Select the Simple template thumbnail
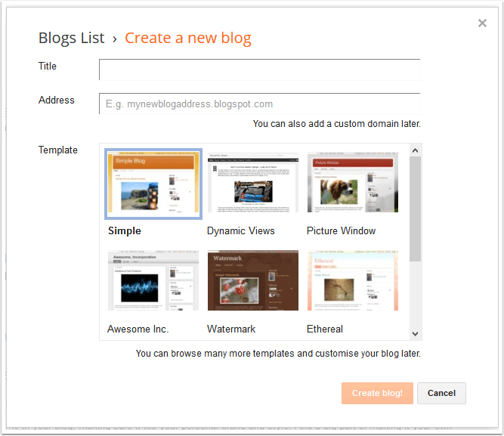Screen dimensions: 504x436 point(154,184)
